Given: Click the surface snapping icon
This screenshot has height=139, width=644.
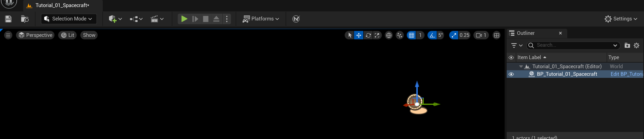Looking at the screenshot, I should click(x=399, y=35).
